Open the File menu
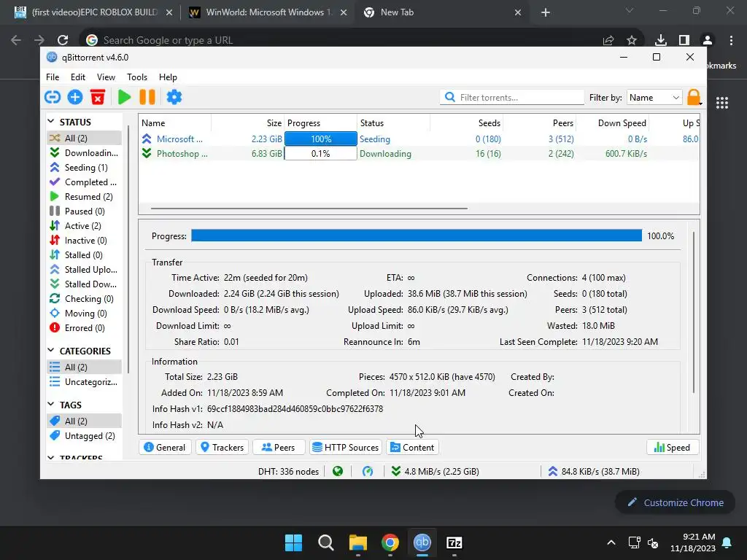Image resolution: width=747 pixels, height=560 pixels. click(x=53, y=77)
